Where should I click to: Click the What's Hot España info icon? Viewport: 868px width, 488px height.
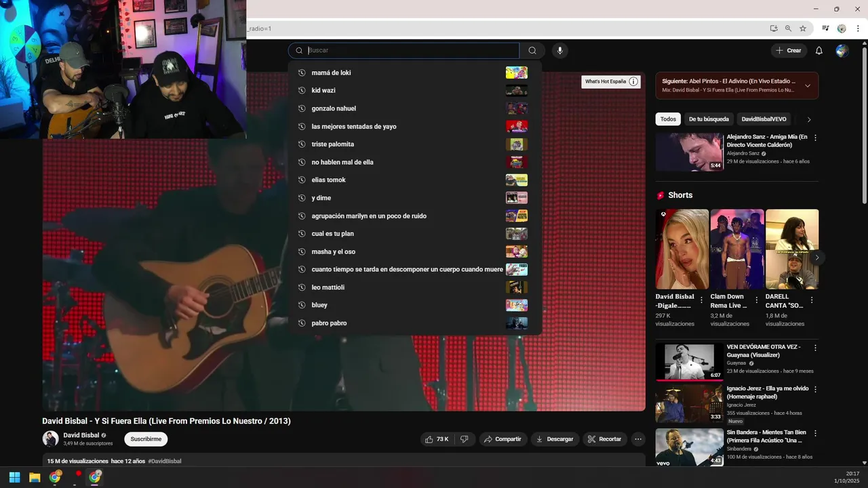[x=633, y=81]
